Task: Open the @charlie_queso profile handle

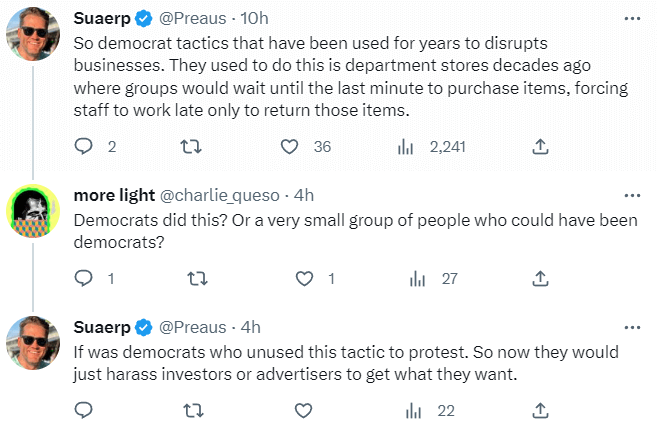Action: pyautogui.click(x=220, y=196)
